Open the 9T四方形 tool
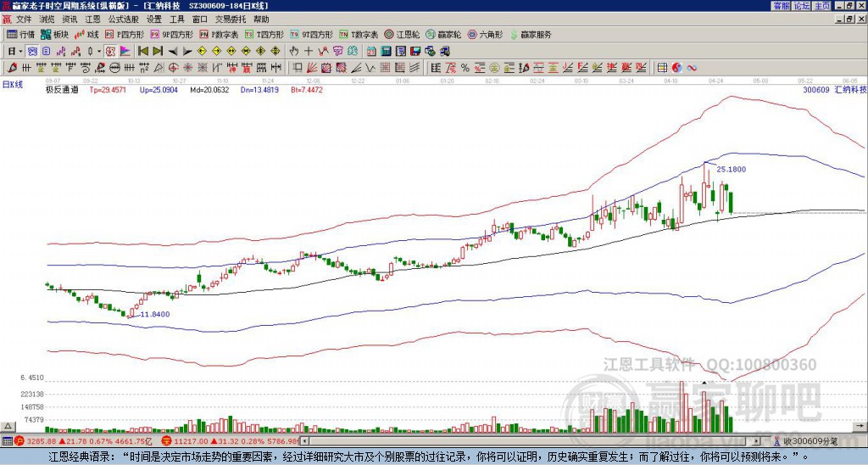Viewport: 868px width, 465px height. [312, 34]
